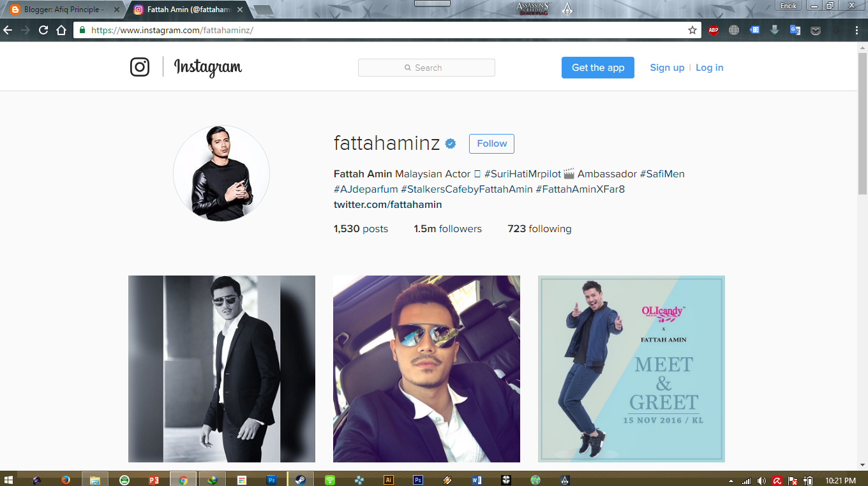Open the Google Translate extension

[x=795, y=30]
